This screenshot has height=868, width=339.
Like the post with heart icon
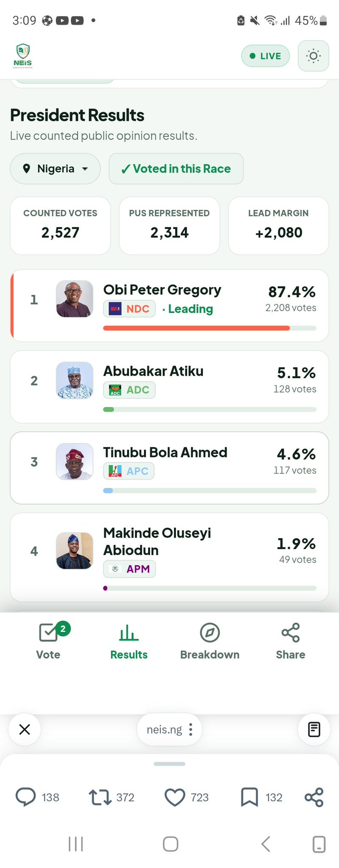click(175, 797)
